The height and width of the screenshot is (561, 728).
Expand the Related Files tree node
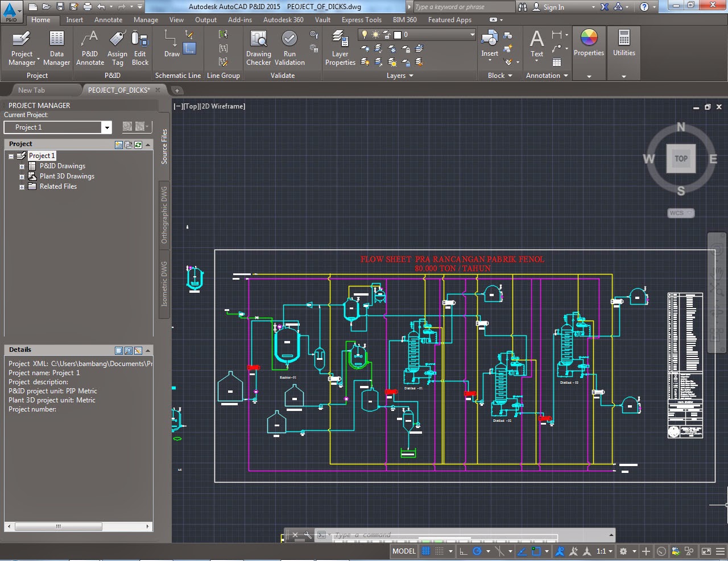pyautogui.click(x=22, y=187)
